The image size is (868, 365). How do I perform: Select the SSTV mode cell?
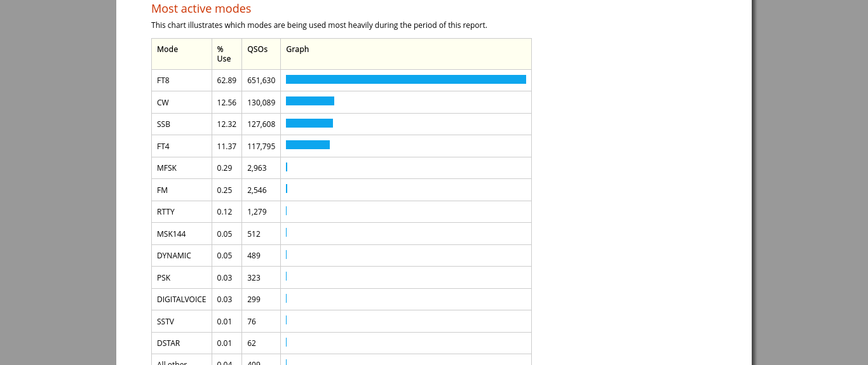pos(165,322)
